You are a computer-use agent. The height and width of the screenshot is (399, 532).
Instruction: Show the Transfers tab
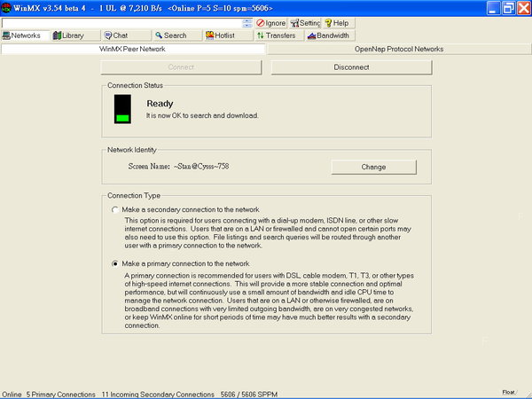point(279,35)
